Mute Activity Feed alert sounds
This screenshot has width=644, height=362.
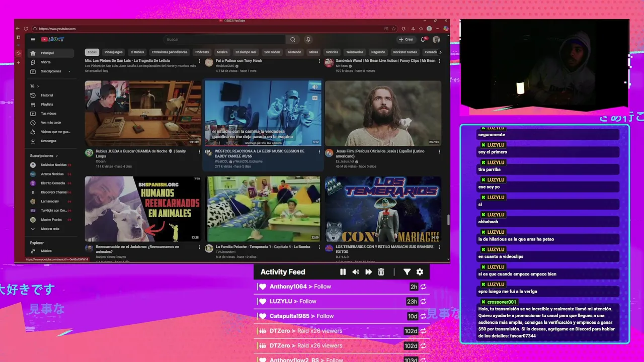click(x=356, y=272)
